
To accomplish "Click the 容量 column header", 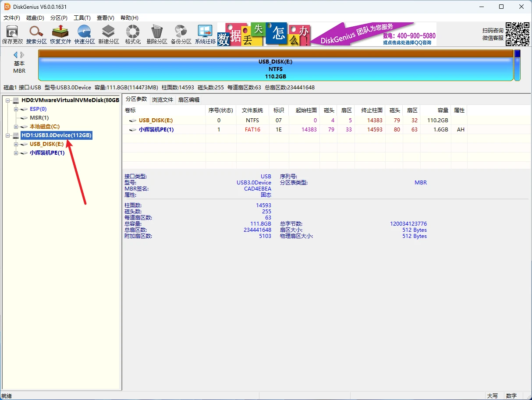I will (436, 110).
